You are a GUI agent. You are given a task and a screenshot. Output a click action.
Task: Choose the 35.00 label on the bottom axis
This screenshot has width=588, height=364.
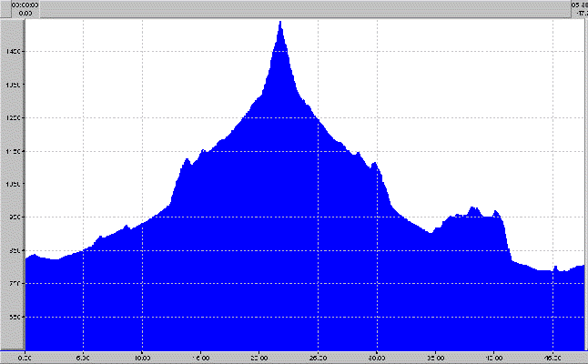click(x=436, y=358)
